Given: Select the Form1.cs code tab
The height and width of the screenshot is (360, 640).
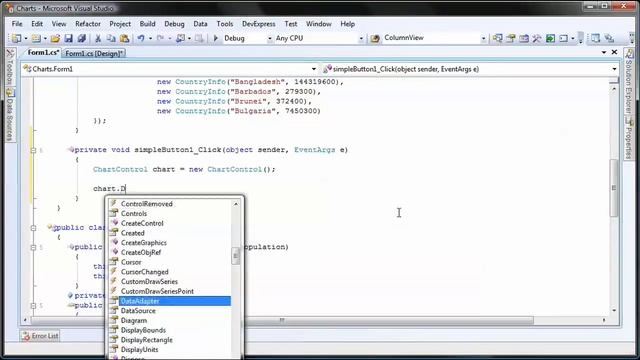Looking at the screenshot, I should pyautogui.click(x=43, y=53).
